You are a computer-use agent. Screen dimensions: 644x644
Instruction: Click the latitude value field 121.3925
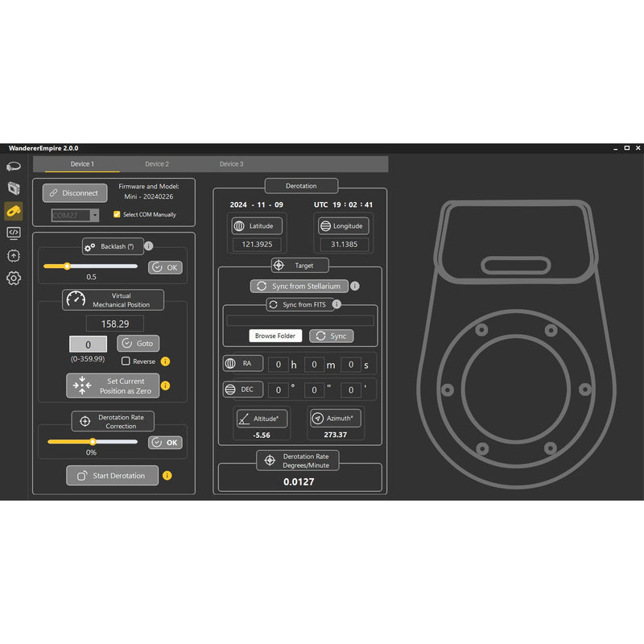point(257,245)
